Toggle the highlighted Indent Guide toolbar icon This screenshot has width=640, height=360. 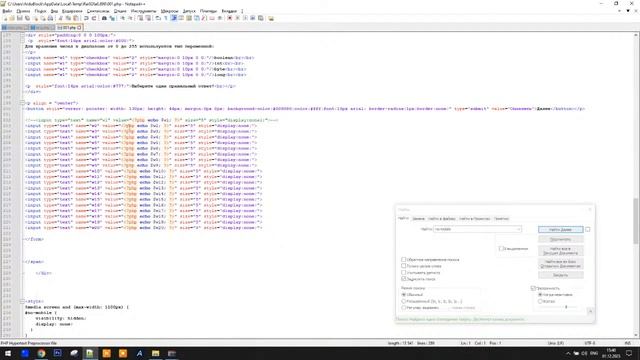pyautogui.click(x=173, y=18)
